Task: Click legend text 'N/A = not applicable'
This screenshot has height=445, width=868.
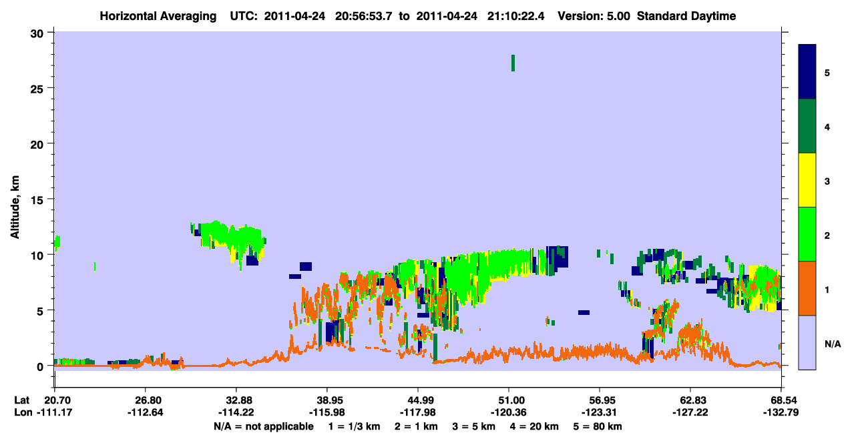Action: click(x=263, y=426)
